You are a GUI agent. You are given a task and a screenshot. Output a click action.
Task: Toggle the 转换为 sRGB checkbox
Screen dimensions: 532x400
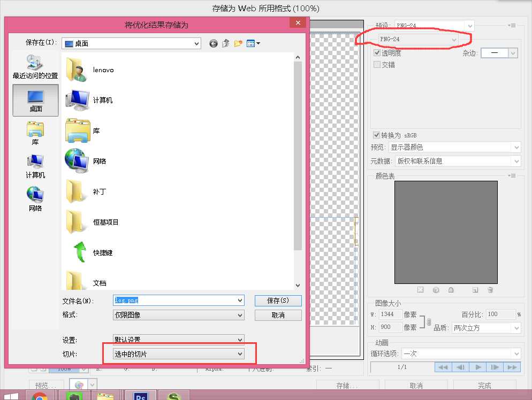(376, 135)
